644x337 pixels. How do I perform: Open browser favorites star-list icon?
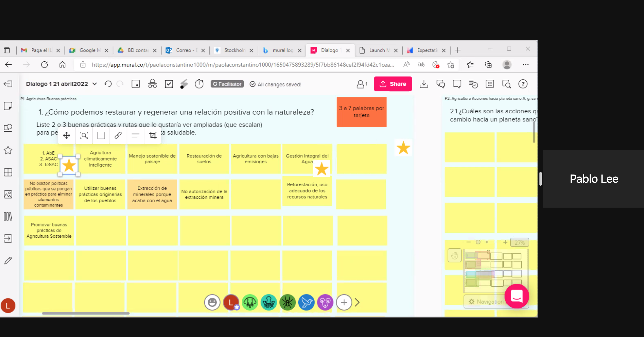point(470,65)
